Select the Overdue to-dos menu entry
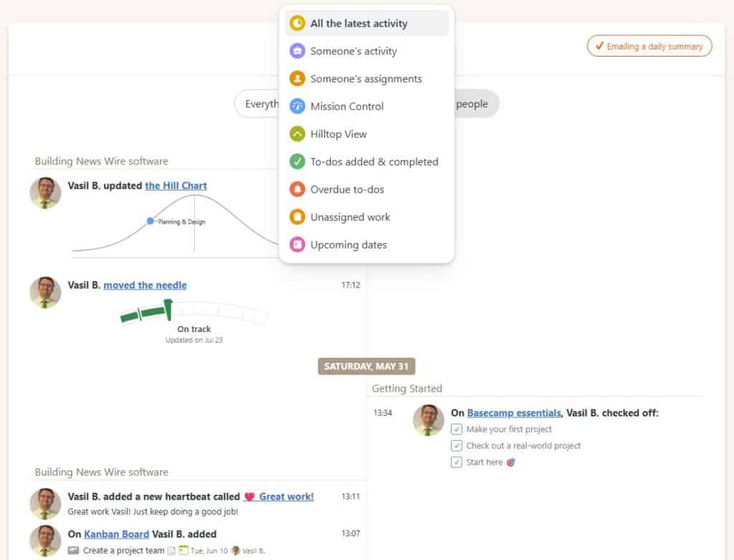The width and height of the screenshot is (734, 560). 347,190
